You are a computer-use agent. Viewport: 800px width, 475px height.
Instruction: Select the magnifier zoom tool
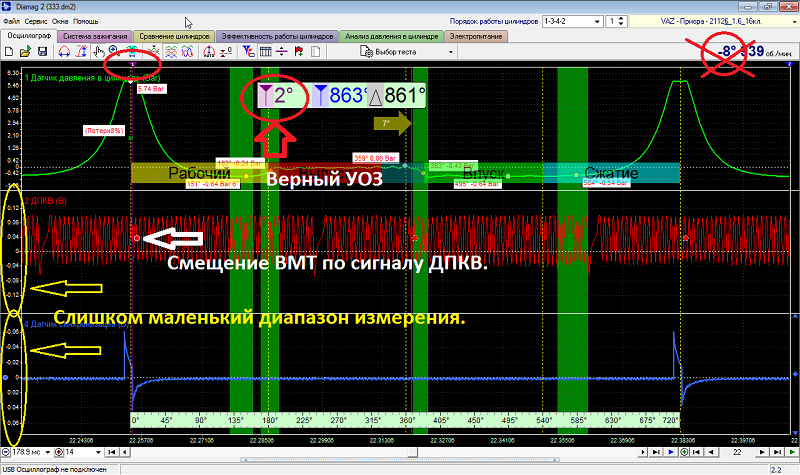coord(114,52)
